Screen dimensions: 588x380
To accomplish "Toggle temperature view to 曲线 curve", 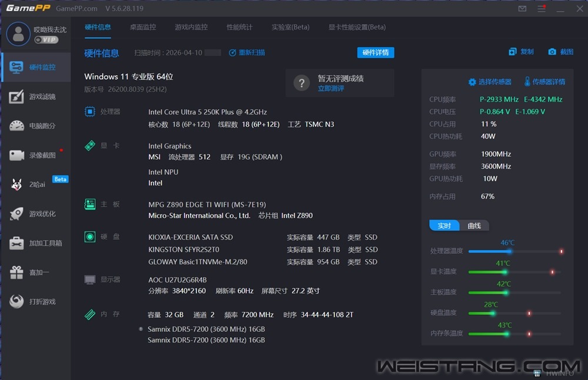I will tap(474, 226).
